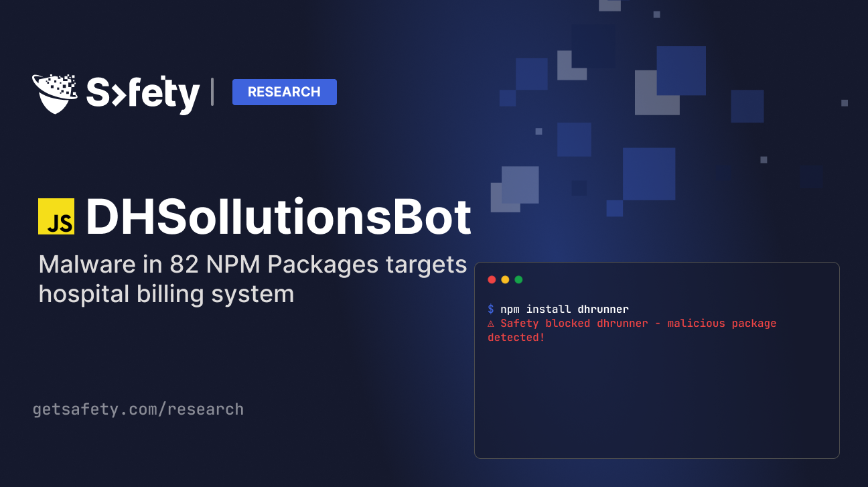Click the red close dot in terminal
Viewport: 868px width, 487px height.
point(492,279)
